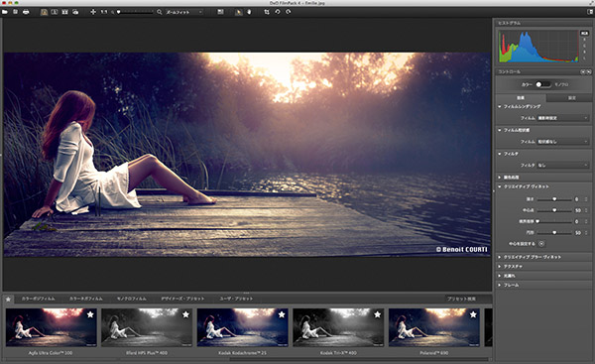Click the first vignetting value field showing 0

[577, 199]
